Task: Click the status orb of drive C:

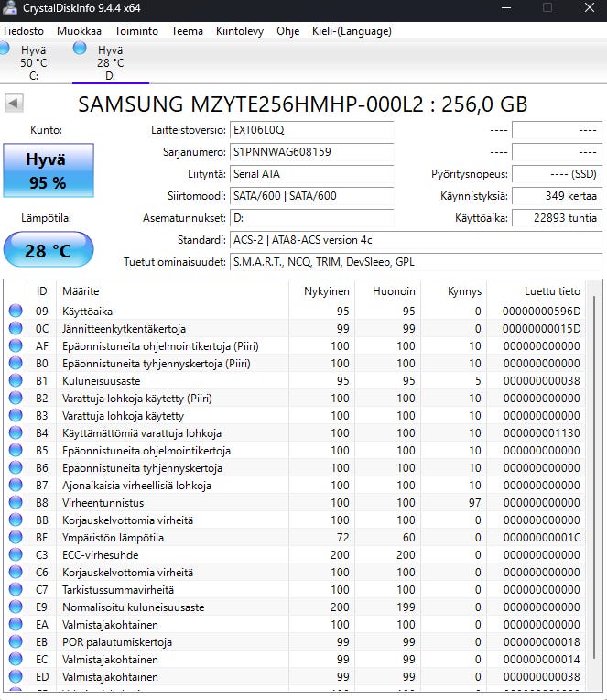Action: point(4,48)
